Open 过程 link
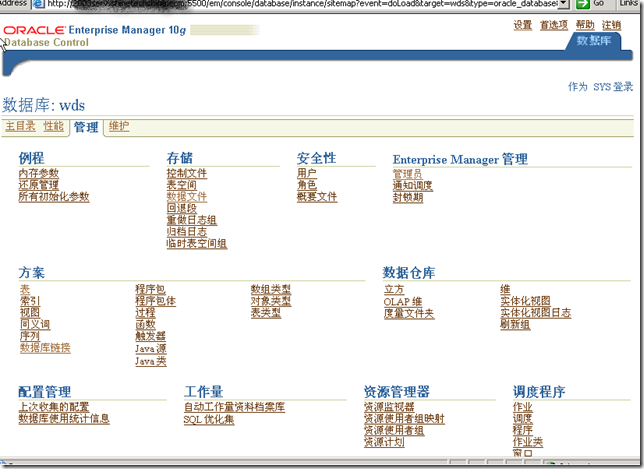Image resolution: width=644 pixels, height=469 pixels. (x=145, y=313)
